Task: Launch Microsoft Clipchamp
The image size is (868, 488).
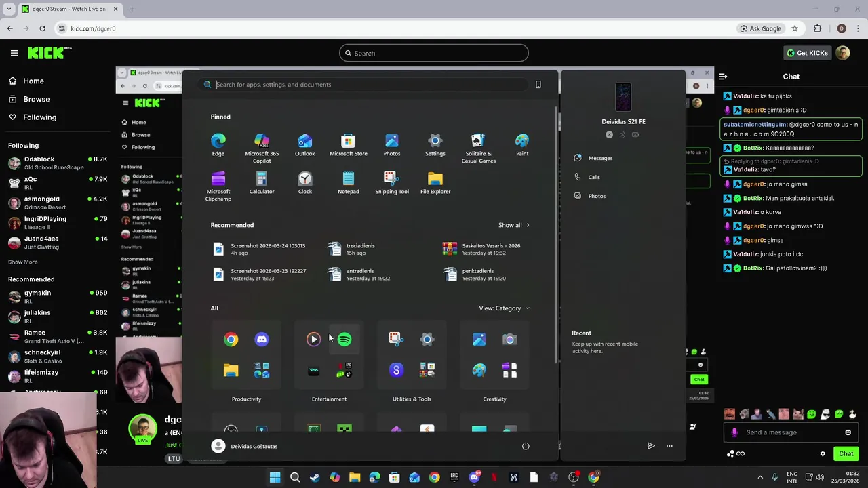Action: [218, 186]
